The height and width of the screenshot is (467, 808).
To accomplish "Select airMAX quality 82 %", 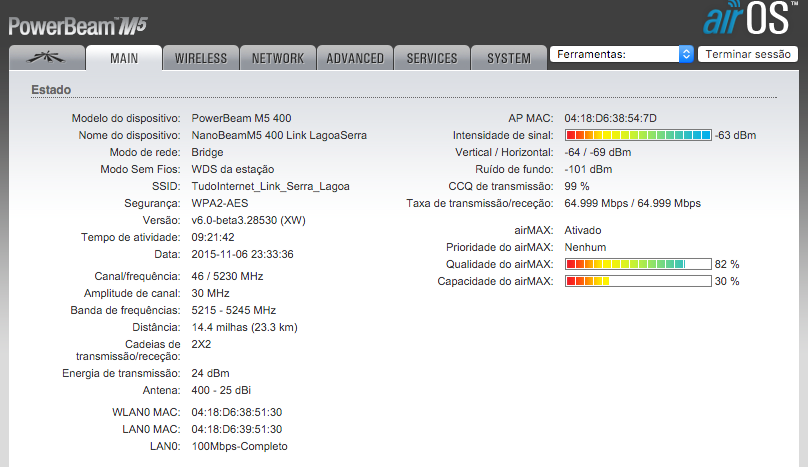I will pos(727,264).
